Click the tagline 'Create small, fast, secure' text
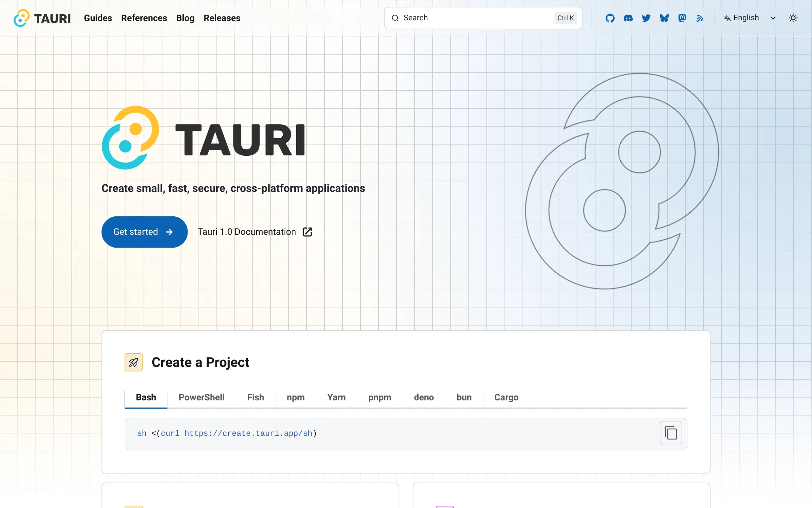This screenshot has width=812, height=508. click(x=233, y=188)
